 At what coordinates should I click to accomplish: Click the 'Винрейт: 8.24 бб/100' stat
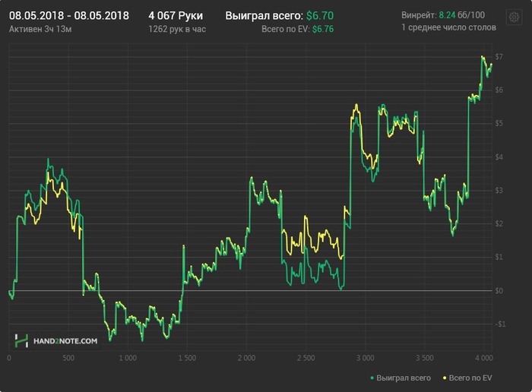tap(443, 15)
